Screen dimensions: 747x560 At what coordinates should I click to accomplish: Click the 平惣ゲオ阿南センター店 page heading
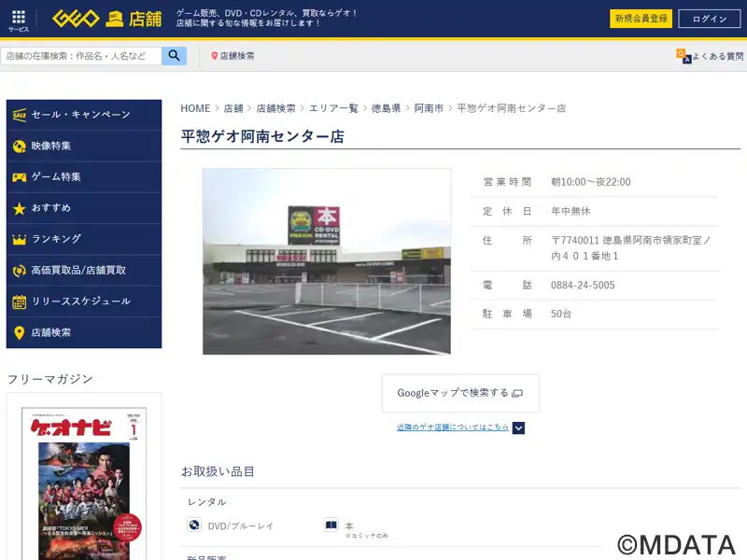[262, 136]
